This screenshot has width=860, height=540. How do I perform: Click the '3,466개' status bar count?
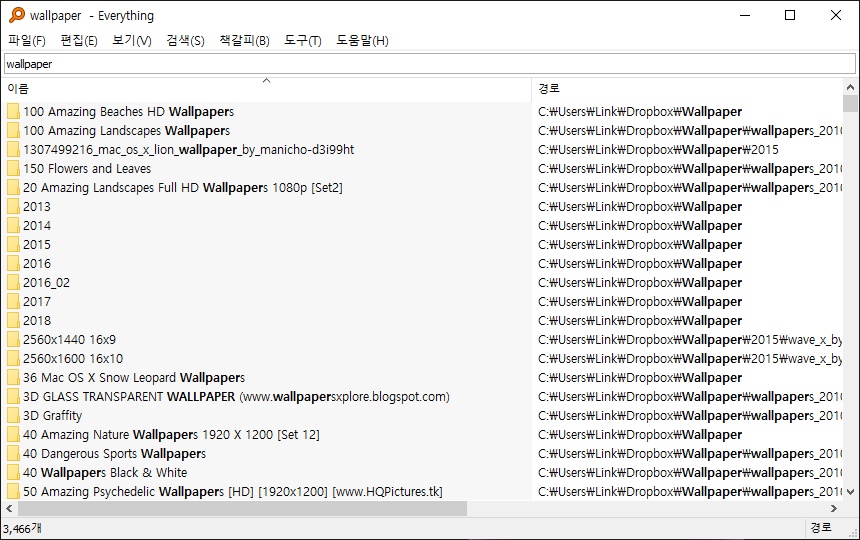22,528
